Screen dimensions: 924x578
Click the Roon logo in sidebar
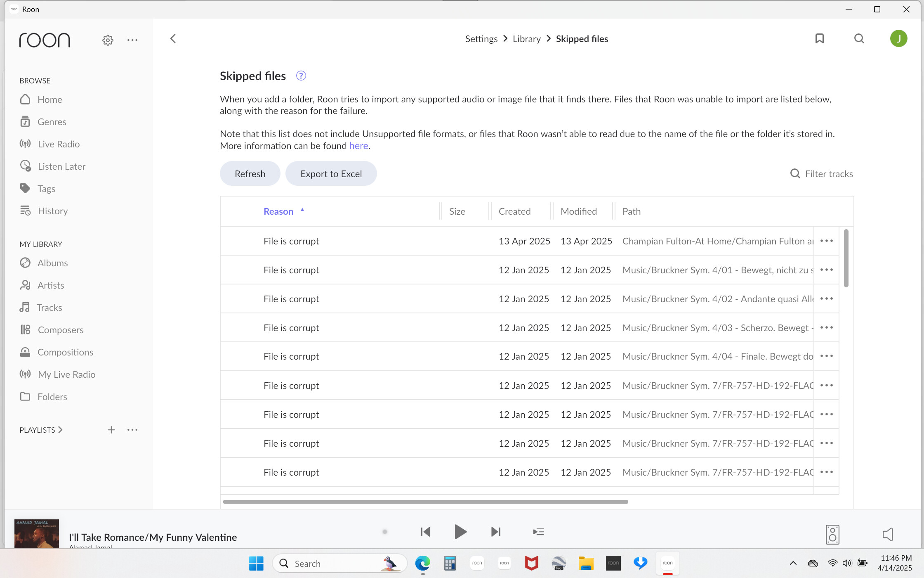[45, 40]
